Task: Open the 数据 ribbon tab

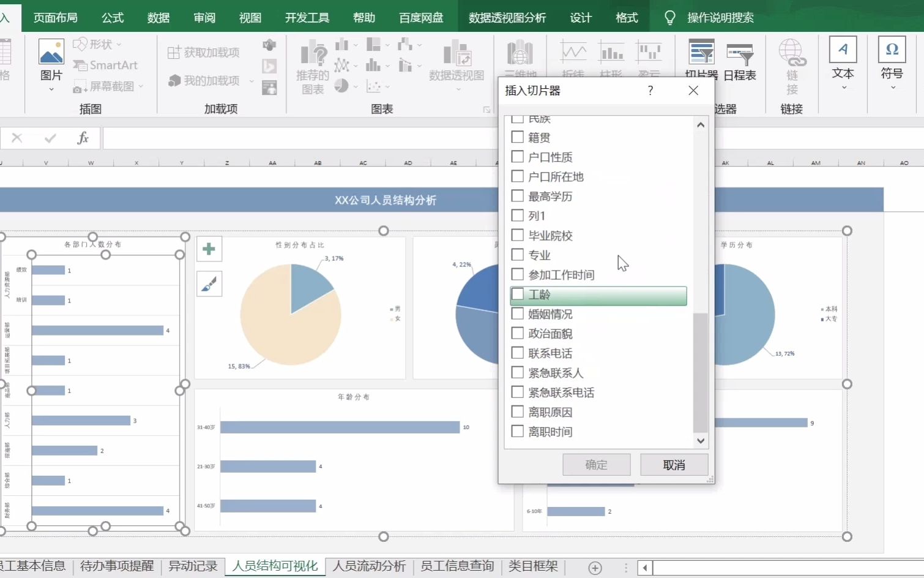Action: point(158,18)
